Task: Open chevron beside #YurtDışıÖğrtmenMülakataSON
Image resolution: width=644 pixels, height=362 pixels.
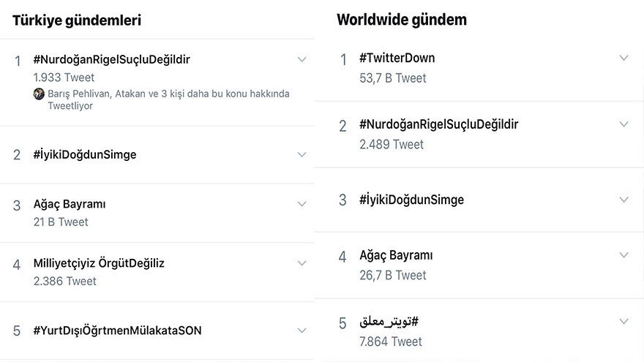Action: (302, 330)
